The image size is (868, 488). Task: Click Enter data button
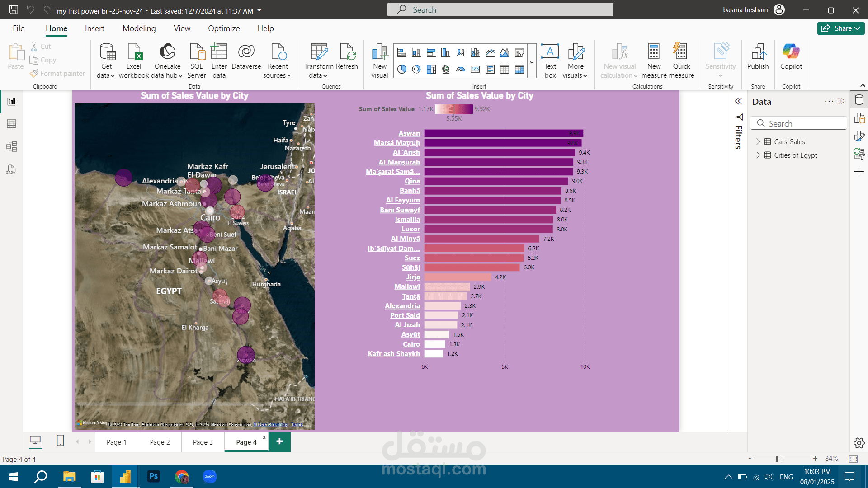point(219,61)
